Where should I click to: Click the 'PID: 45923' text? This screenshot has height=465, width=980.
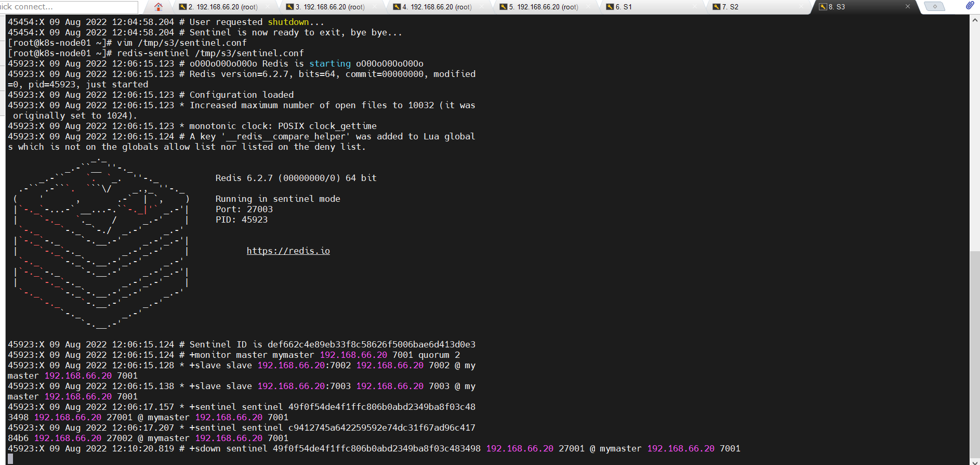(x=242, y=219)
